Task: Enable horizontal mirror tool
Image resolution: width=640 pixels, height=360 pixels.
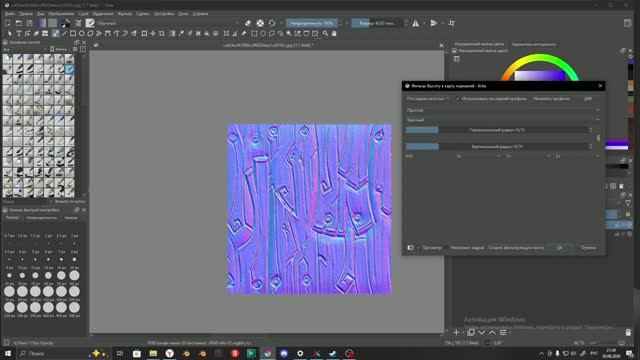Action: coord(416,23)
